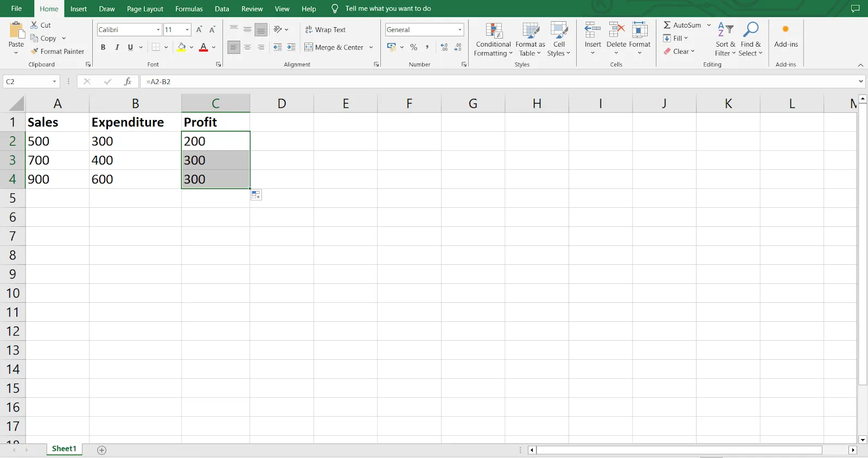Open the fill color yellow swatch
This screenshot has width=868, height=458.
(x=182, y=47)
